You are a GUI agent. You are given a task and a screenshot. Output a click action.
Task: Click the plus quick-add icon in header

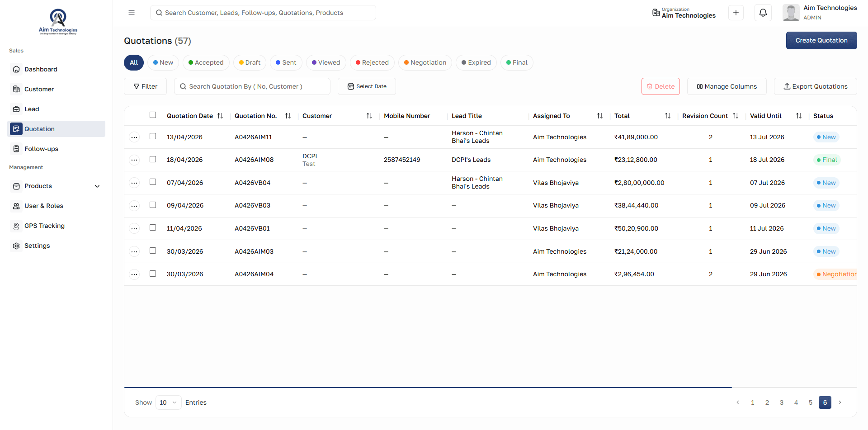pos(736,13)
